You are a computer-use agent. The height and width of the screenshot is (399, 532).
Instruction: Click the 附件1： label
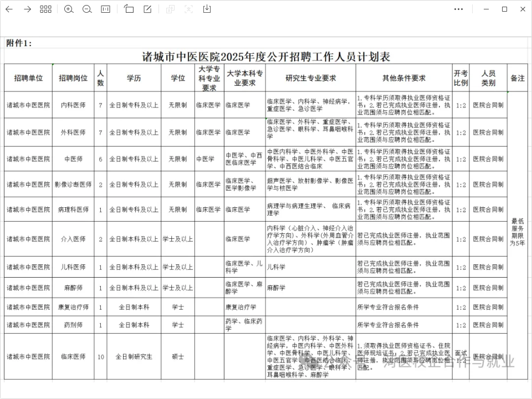[x=19, y=43]
